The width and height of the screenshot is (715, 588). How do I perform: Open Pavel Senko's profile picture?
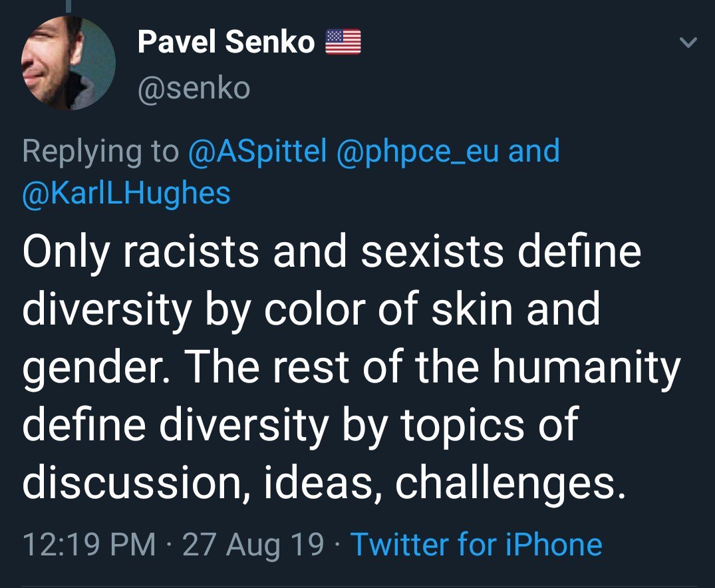pos(69,63)
